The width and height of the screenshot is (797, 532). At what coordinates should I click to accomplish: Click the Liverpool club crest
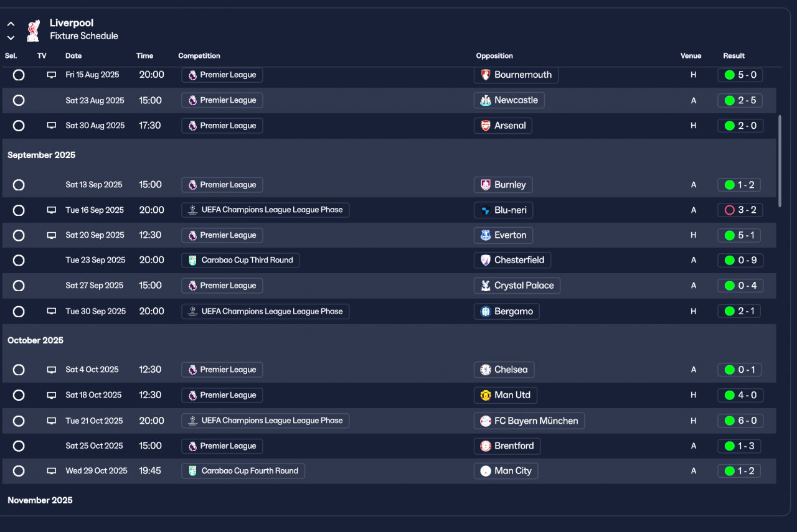pyautogui.click(x=33, y=30)
